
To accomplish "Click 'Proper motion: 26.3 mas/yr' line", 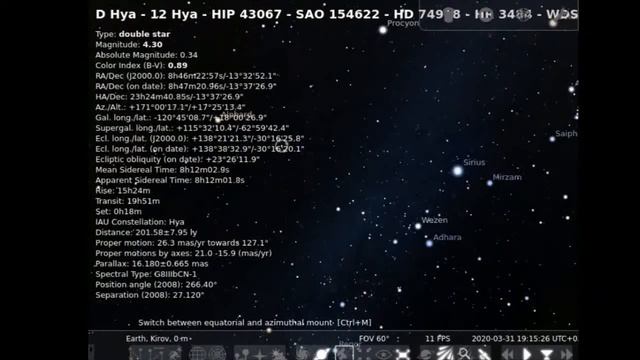I will 182,243.
